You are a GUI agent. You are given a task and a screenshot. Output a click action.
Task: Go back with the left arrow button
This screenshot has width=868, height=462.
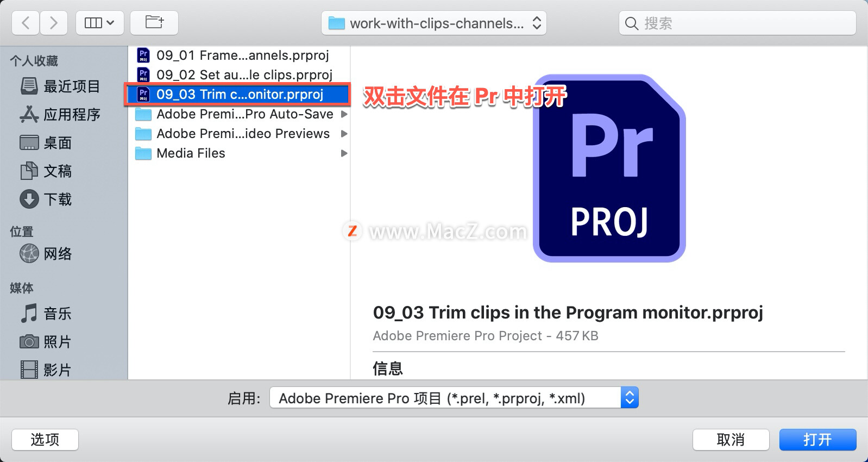tap(26, 23)
